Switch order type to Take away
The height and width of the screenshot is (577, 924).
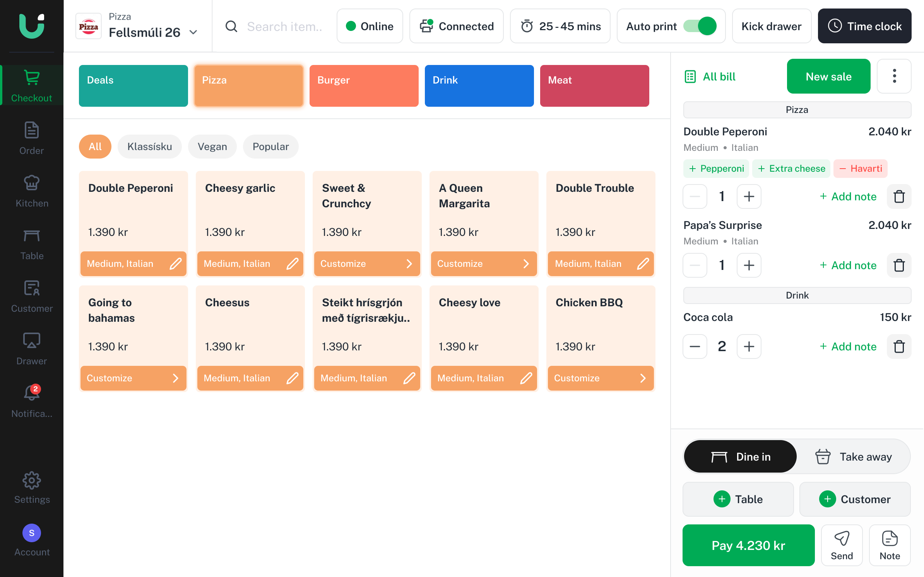854,457
